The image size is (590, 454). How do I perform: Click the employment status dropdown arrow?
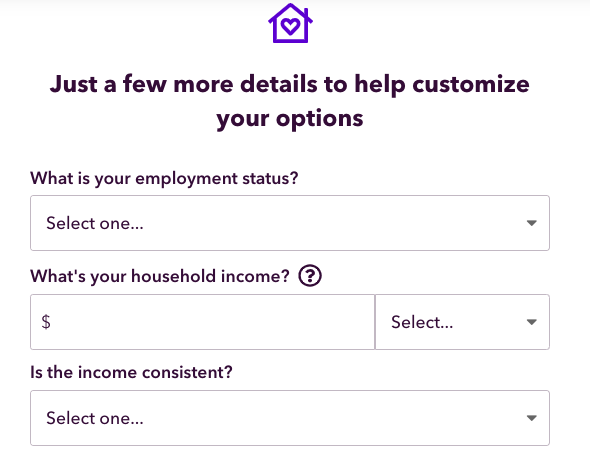pyautogui.click(x=531, y=223)
